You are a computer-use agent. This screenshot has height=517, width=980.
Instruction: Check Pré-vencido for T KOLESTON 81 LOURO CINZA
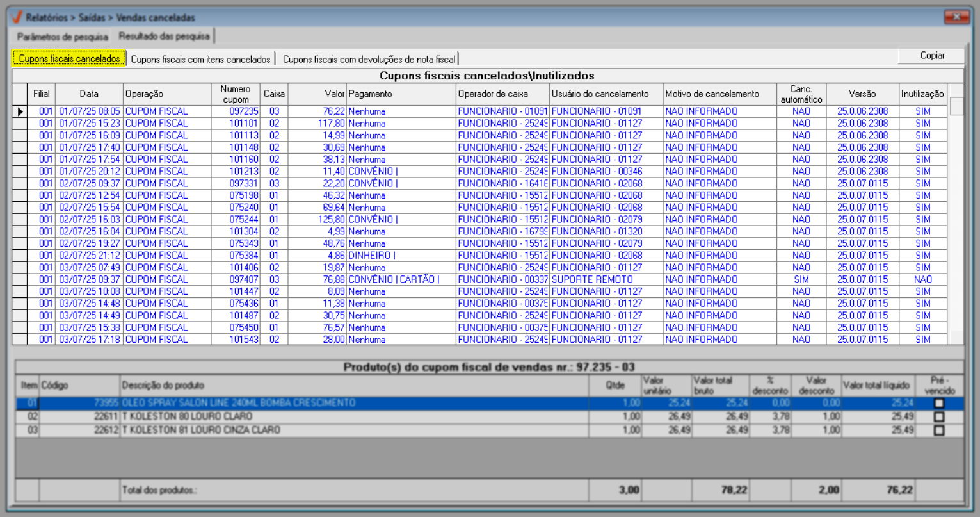click(939, 431)
